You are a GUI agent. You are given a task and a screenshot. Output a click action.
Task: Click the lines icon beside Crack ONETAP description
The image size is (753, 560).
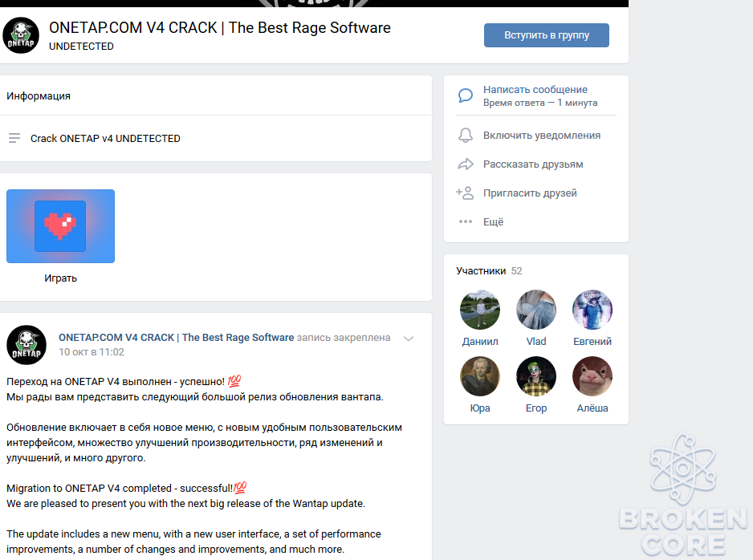(x=14, y=138)
